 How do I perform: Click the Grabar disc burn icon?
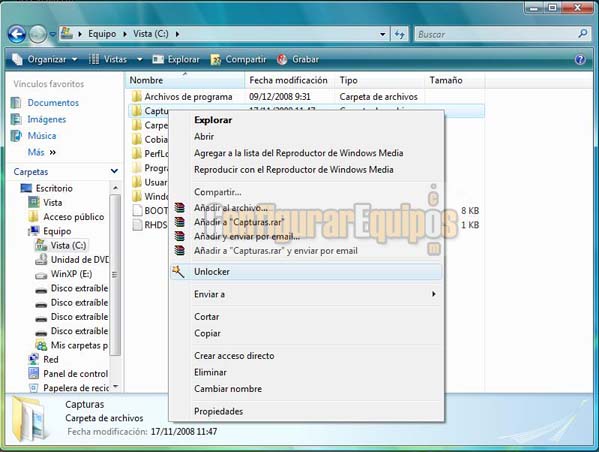[x=282, y=59]
